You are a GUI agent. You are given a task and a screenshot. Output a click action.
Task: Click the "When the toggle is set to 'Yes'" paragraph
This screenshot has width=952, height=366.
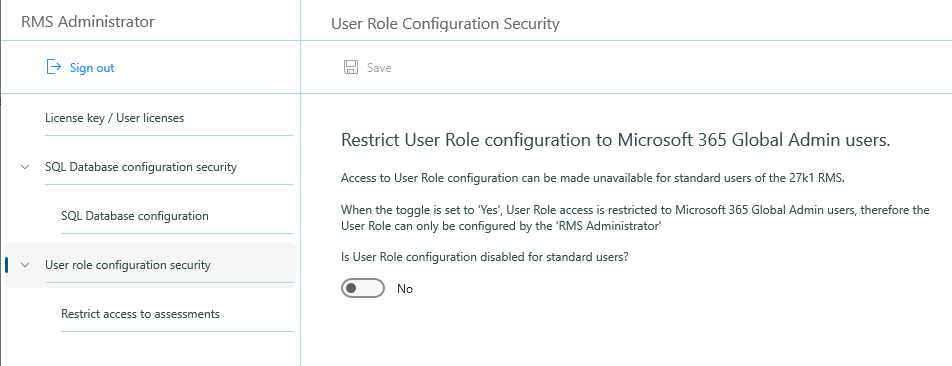(x=635, y=218)
